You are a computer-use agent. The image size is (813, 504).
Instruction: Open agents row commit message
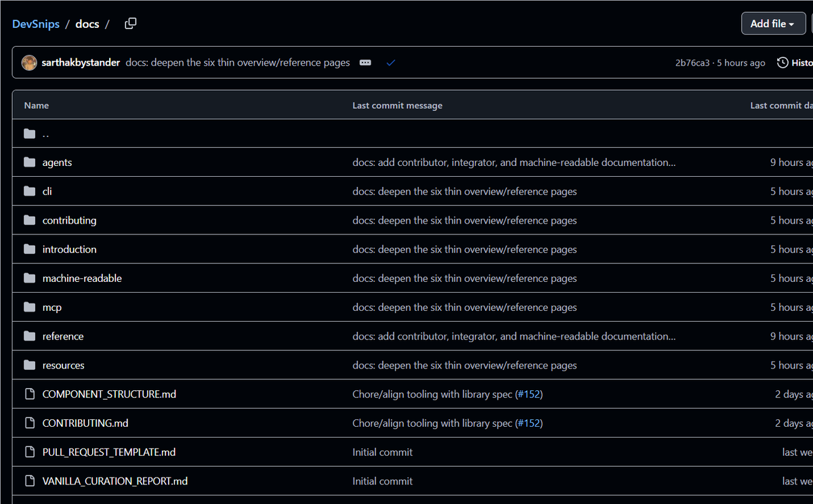[x=514, y=163]
